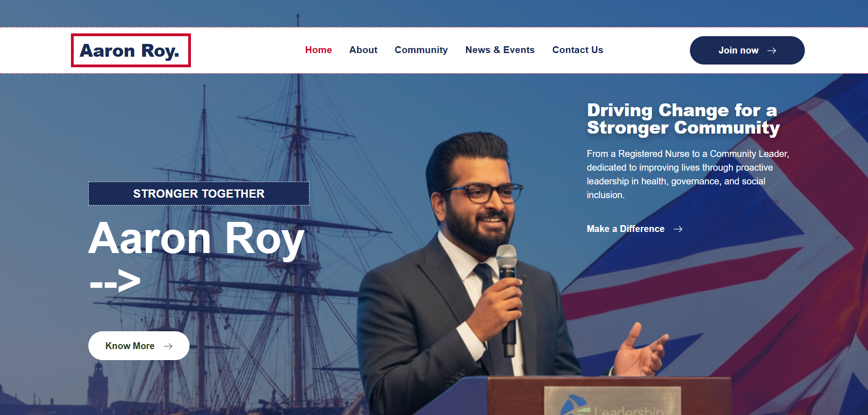Select News & Events in navigation
This screenshot has height=415, width=868.
click(x=500, y=50)
